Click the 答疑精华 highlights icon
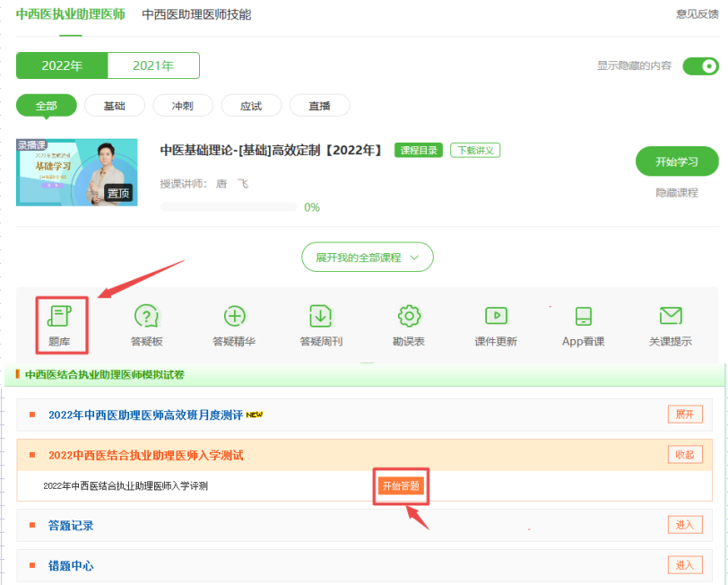Screen dimensions: 728x585 [x=233, y=325]
